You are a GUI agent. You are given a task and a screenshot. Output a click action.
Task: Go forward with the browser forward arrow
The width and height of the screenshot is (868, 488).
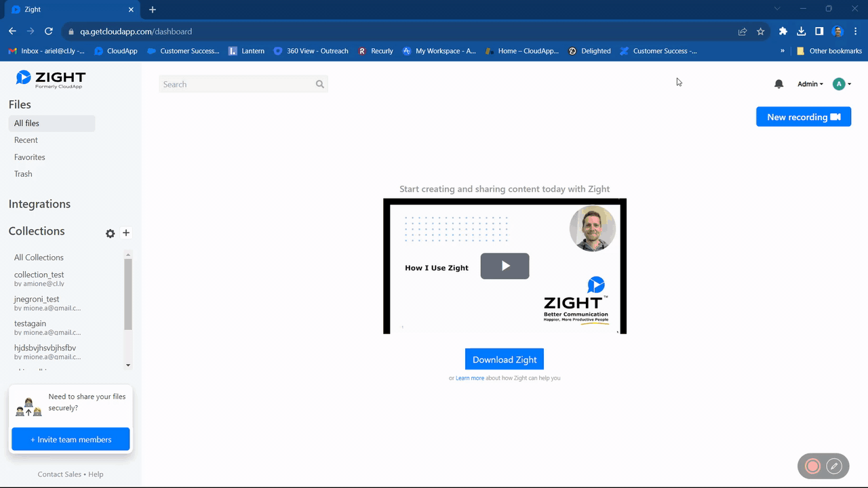(31, 31)
